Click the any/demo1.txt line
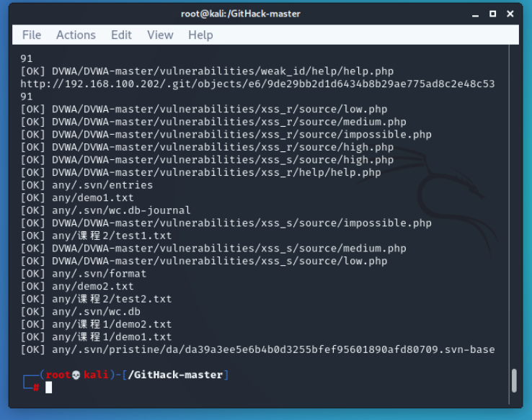 pos(77,197)
